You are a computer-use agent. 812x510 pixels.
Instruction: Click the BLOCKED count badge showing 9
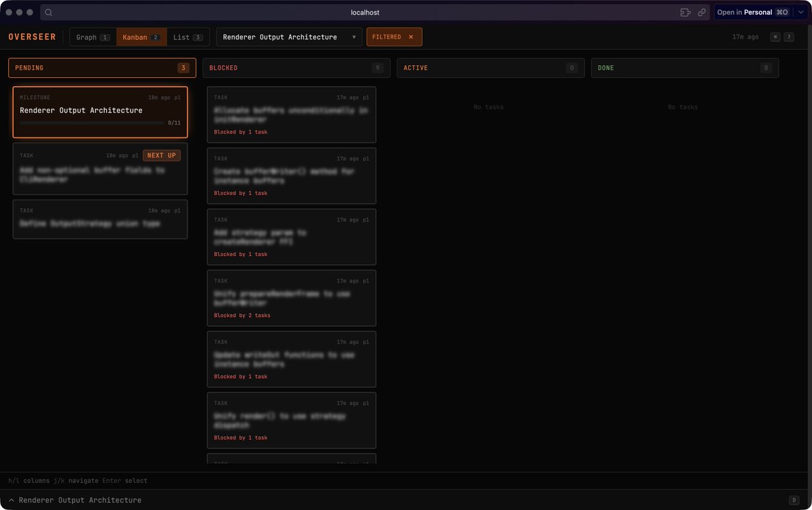378,68
